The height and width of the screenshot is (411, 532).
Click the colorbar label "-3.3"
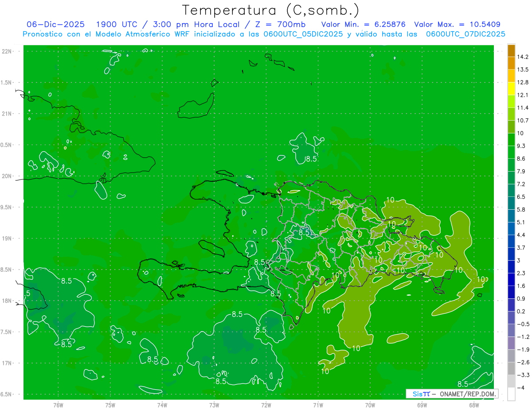click(x=523, y=375)
